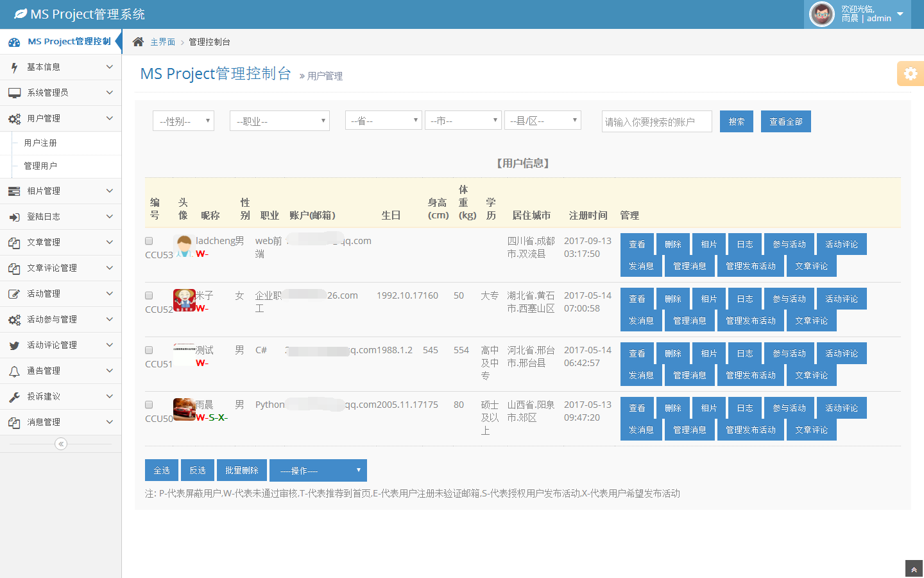Click the 投诉建议 wrench icon
Viewport: 924px width, 578px height.
pos(14,397)
